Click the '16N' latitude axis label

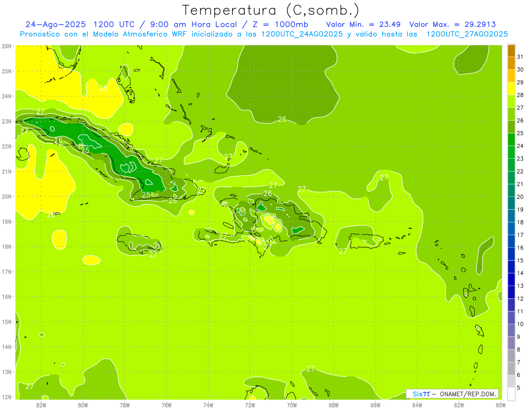click(x=7, y=297)
